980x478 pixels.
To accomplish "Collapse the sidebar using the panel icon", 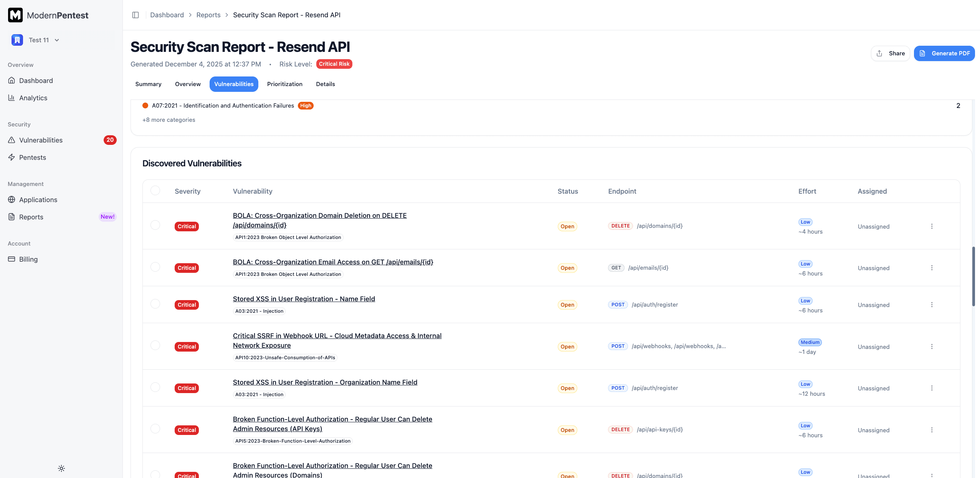I will pyautogui.click(x=136, y=15).
